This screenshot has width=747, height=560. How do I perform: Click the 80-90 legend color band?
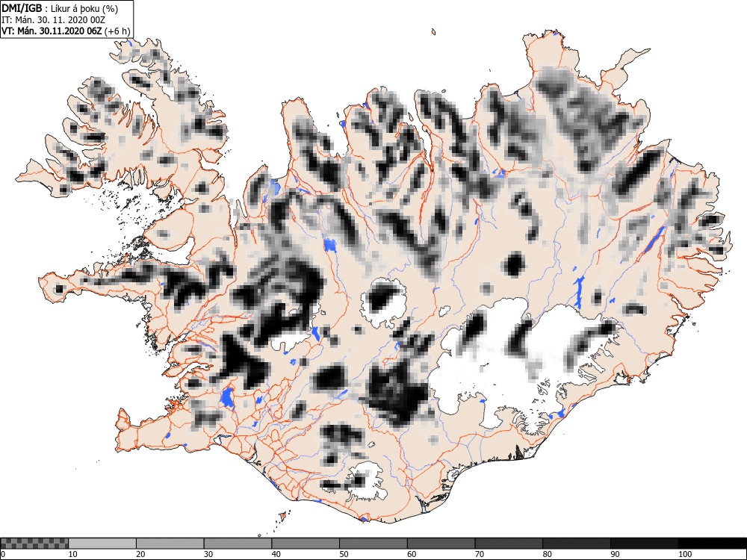[x=577, y=544]
